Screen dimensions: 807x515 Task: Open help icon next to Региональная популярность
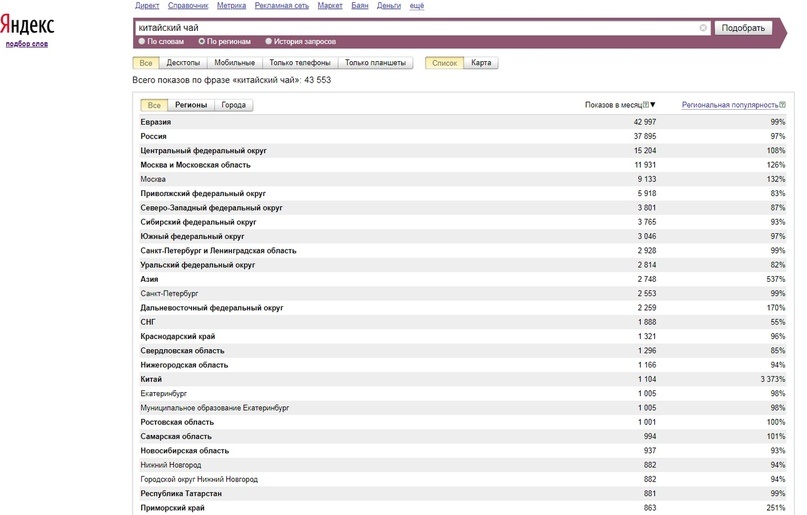pyautogui.click(x=782, y=105)
